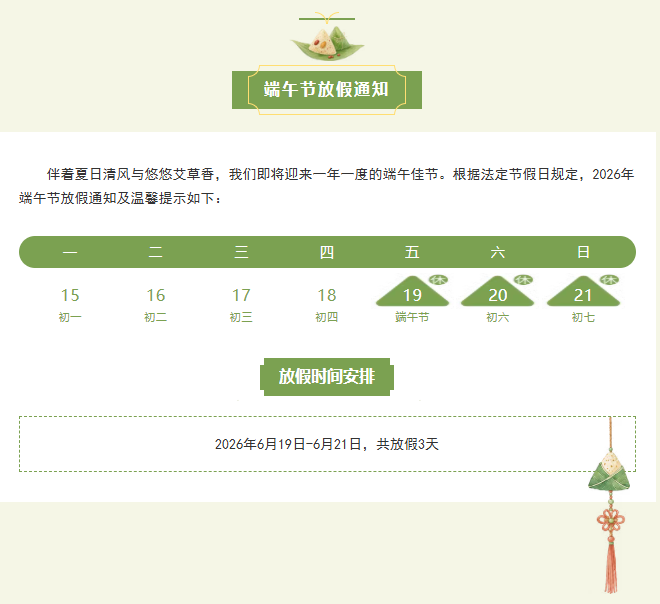Click the text 2026年6月19日-6月21日，共放假3天

[x=327, y=444]
